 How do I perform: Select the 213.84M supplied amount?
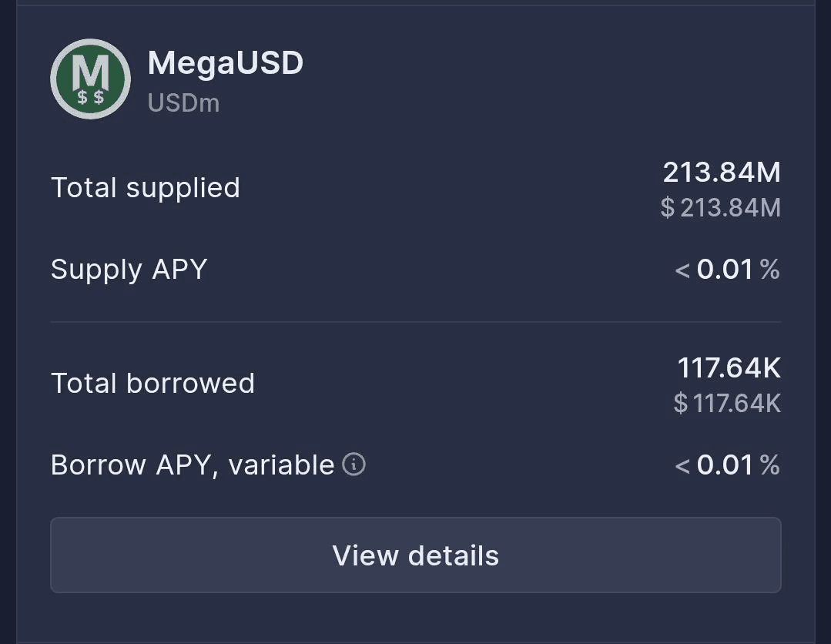722,173
